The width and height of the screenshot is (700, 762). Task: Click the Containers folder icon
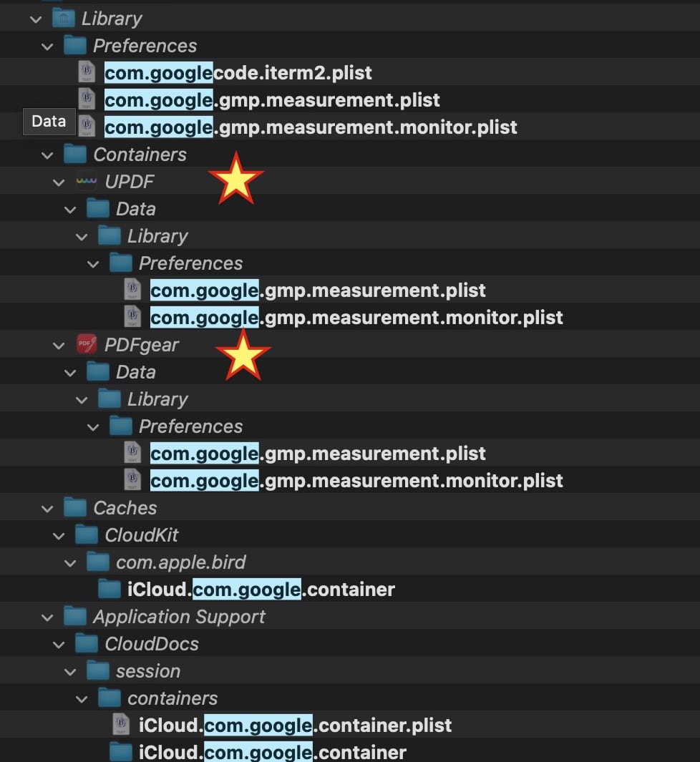pos(75,154)
